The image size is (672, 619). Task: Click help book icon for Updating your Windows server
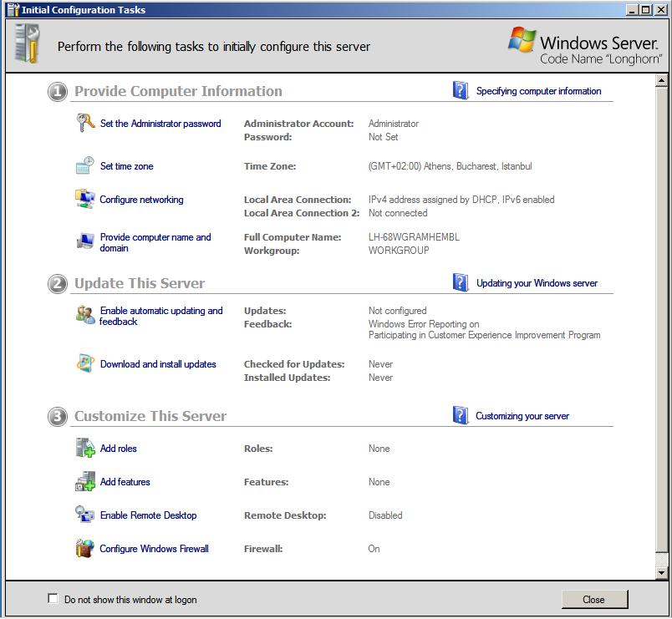(461, 282)
